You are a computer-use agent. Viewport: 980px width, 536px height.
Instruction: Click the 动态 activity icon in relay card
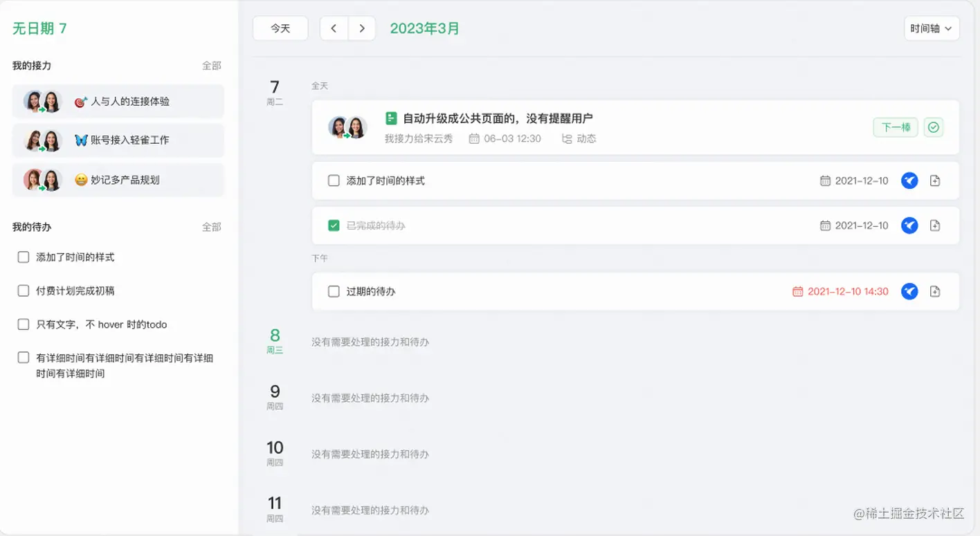[567, 139]
